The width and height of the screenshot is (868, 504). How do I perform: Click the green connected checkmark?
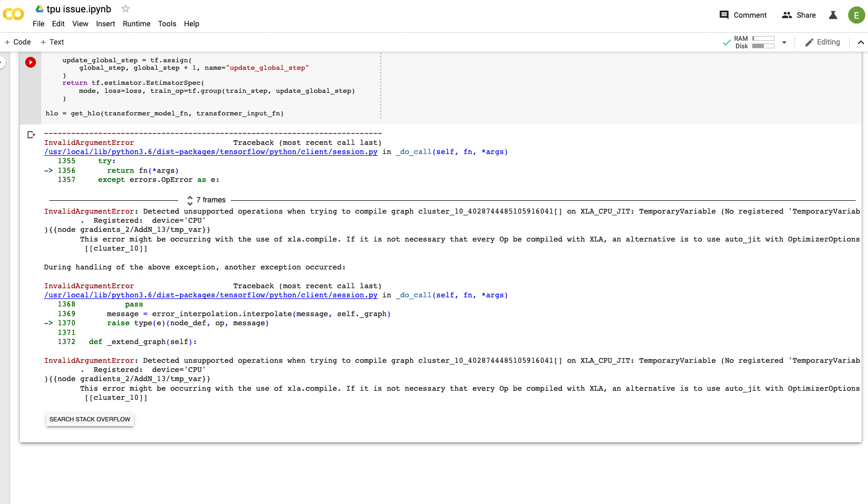click(x=726, y=41)
